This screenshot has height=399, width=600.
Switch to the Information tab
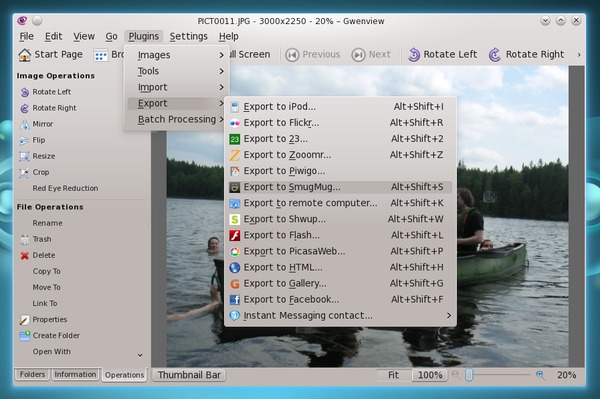pyautogui.click(x=75, y=375)
